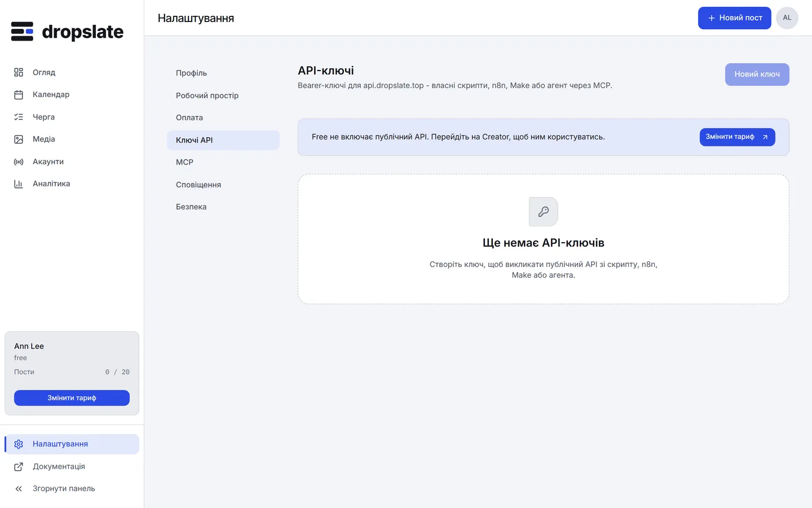The image size is (812, 508).
Task: Click the dropslate wordmark
Action: pos(83,32)
